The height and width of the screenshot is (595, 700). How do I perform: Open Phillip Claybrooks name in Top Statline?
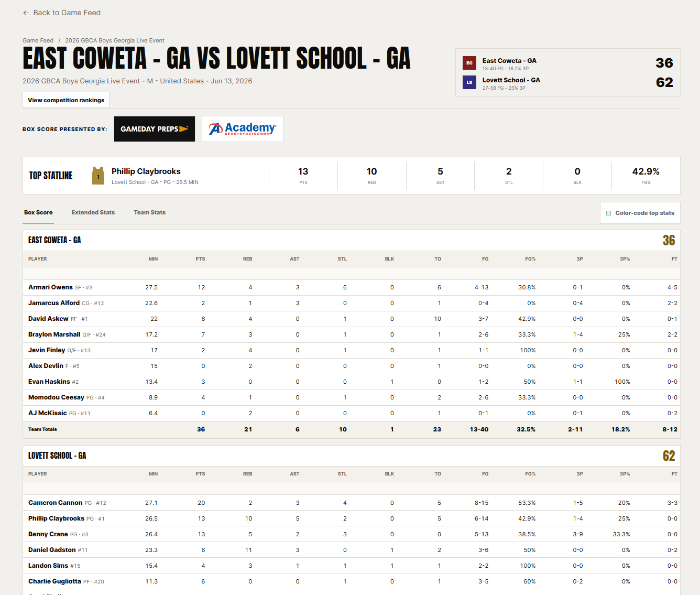point(146,171)
